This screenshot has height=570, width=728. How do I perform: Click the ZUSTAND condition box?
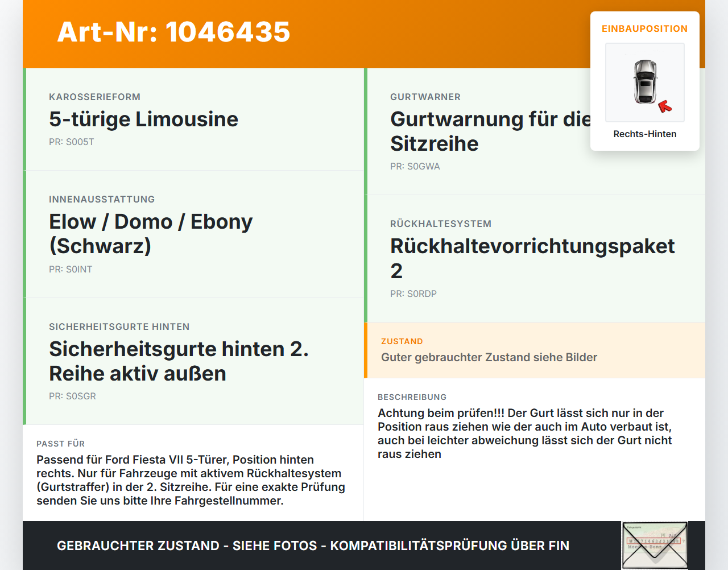coord(535,350)
